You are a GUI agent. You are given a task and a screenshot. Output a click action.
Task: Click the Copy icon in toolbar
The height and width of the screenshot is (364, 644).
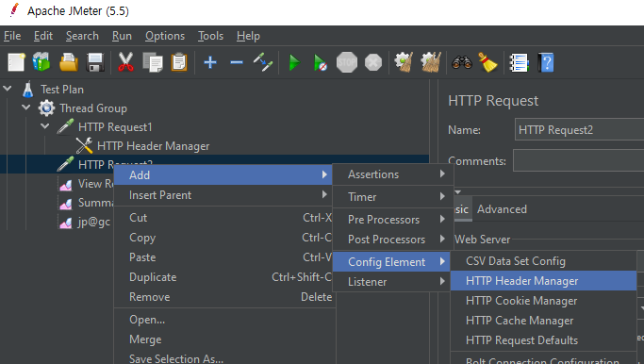153,62
